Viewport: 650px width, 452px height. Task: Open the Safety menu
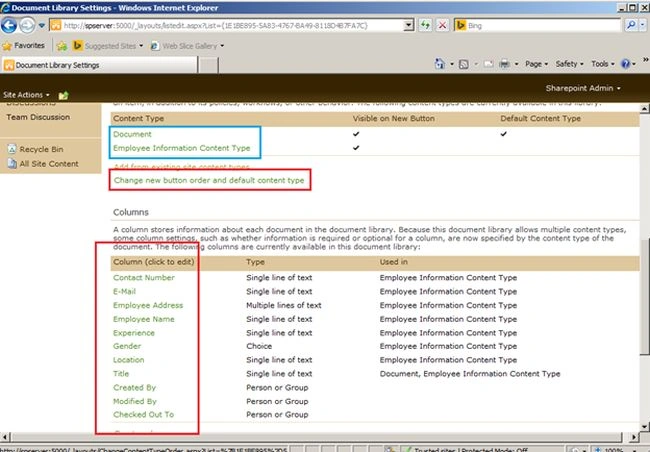(569, 64)
